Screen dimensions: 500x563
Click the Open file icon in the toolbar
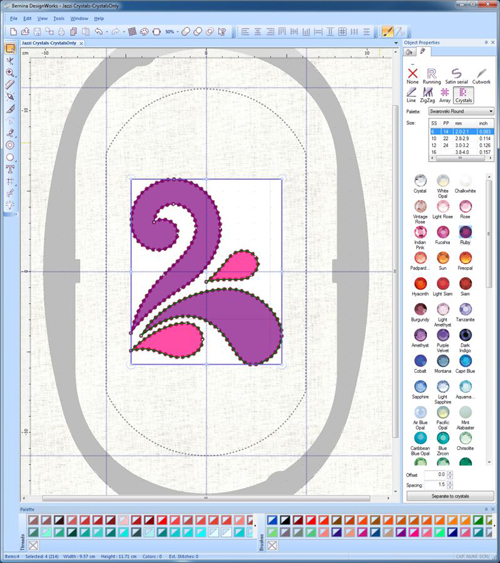tap(25, 32)
